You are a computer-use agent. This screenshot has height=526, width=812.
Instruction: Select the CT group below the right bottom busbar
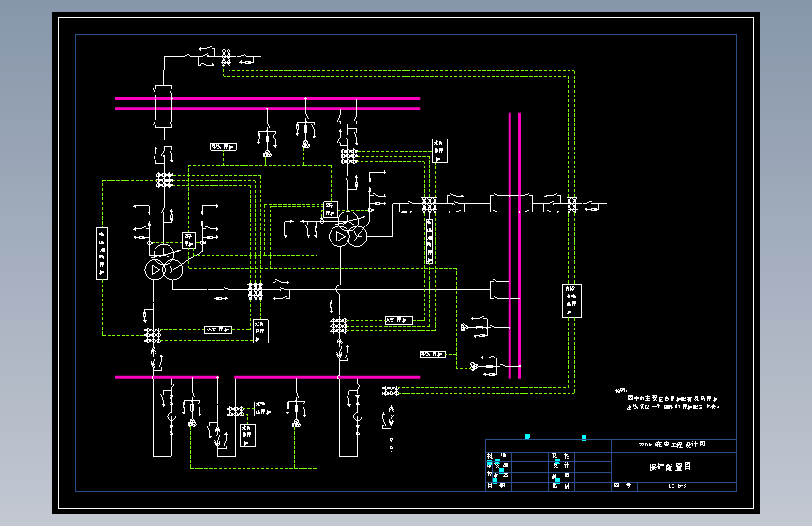[391, 390]
